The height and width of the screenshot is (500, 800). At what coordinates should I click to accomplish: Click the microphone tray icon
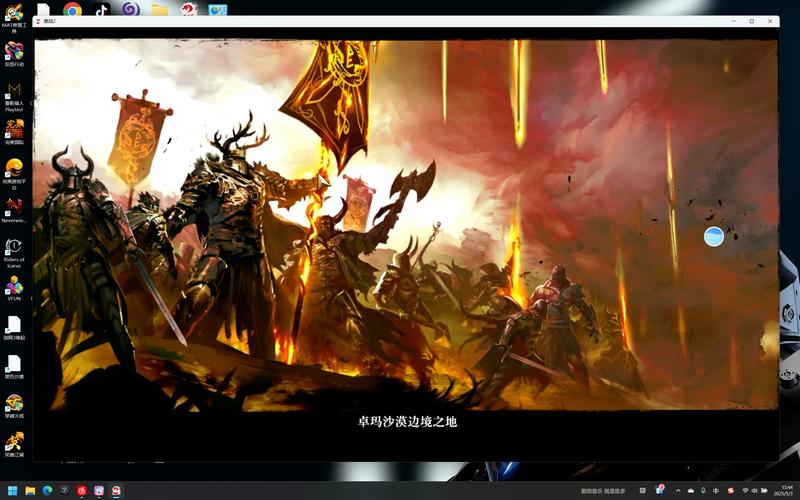[703, 491]
